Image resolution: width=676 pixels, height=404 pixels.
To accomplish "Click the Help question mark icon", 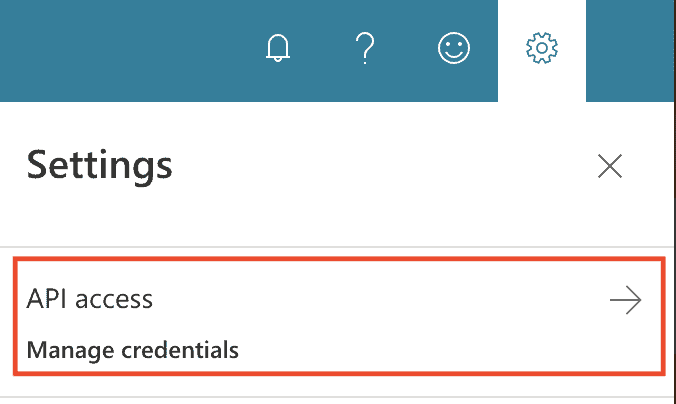I will (365, 48).
